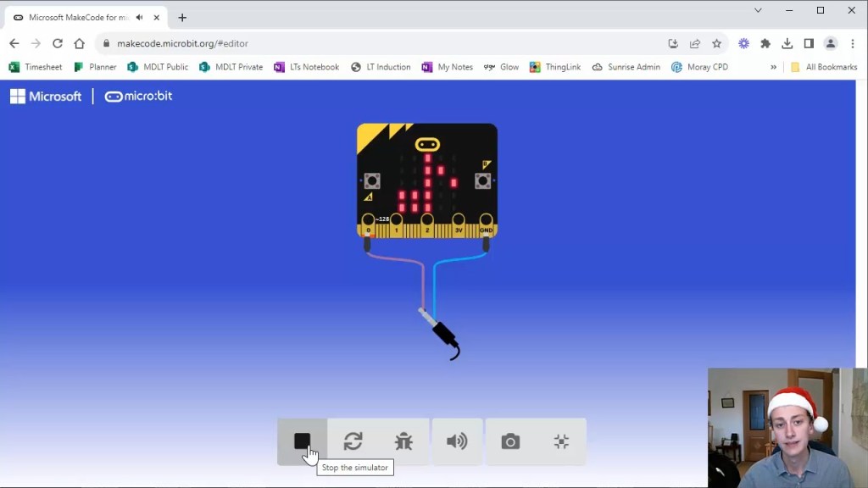Open Chrome's three-dot menu
The height and width of the screenshot is (488, 868).
pyautogui.click(x=853, y=43)
